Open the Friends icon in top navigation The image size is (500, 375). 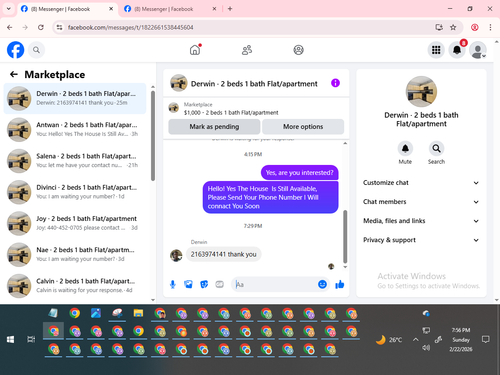[x=247, y=50]
